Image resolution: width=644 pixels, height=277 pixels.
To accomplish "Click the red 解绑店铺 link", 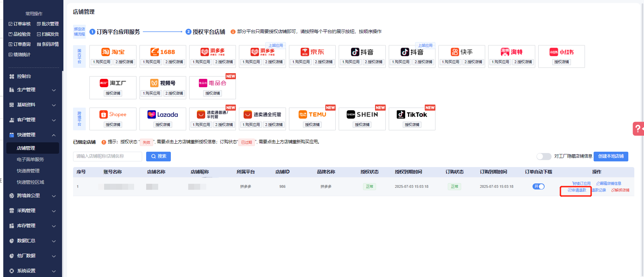I will coord(620,190).
